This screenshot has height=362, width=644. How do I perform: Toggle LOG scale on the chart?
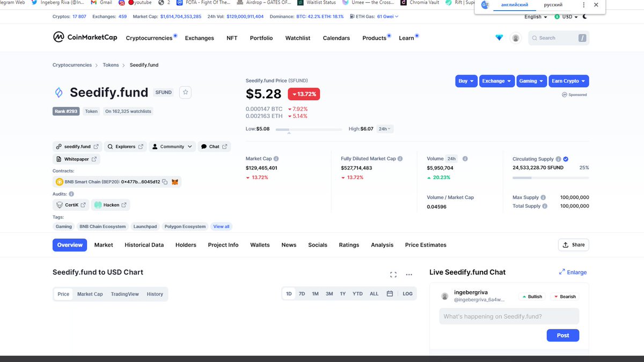tap(408, 294)
